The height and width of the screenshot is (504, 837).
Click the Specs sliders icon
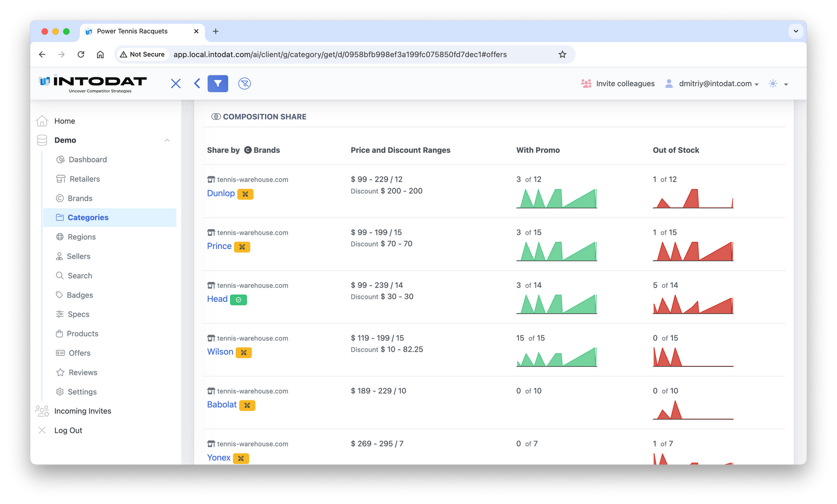point(60,314)
